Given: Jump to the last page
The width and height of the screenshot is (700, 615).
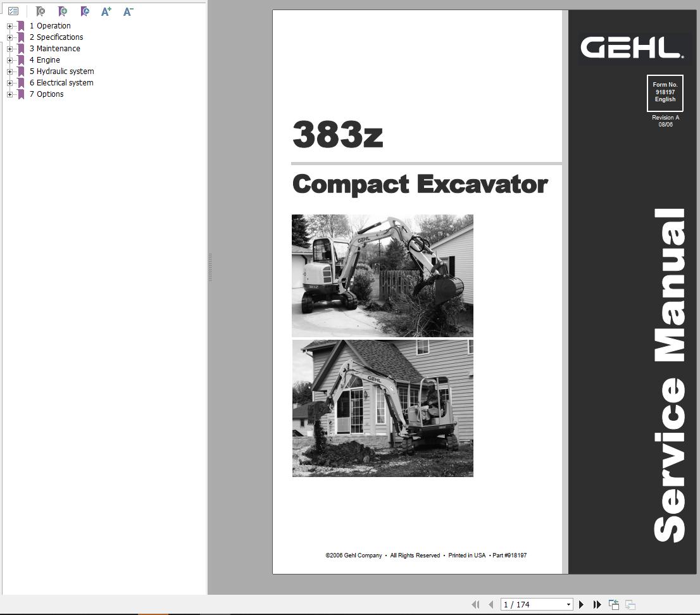Looking at the screenshot, I should [x=597, y=605].
